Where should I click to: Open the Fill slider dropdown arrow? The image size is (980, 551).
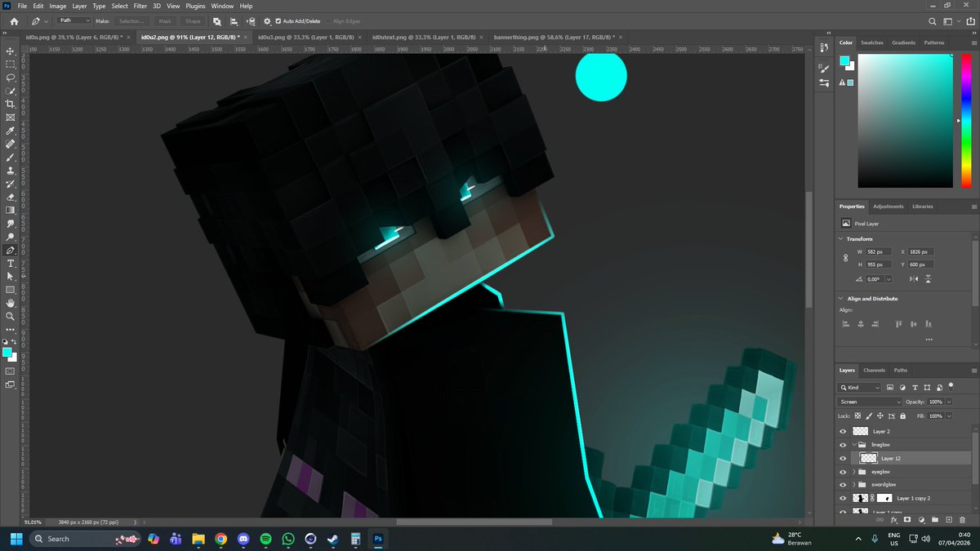click(x=947, y=415)
